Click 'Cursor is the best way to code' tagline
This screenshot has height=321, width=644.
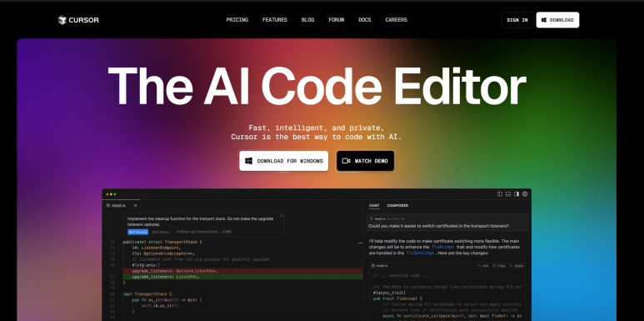317,137
